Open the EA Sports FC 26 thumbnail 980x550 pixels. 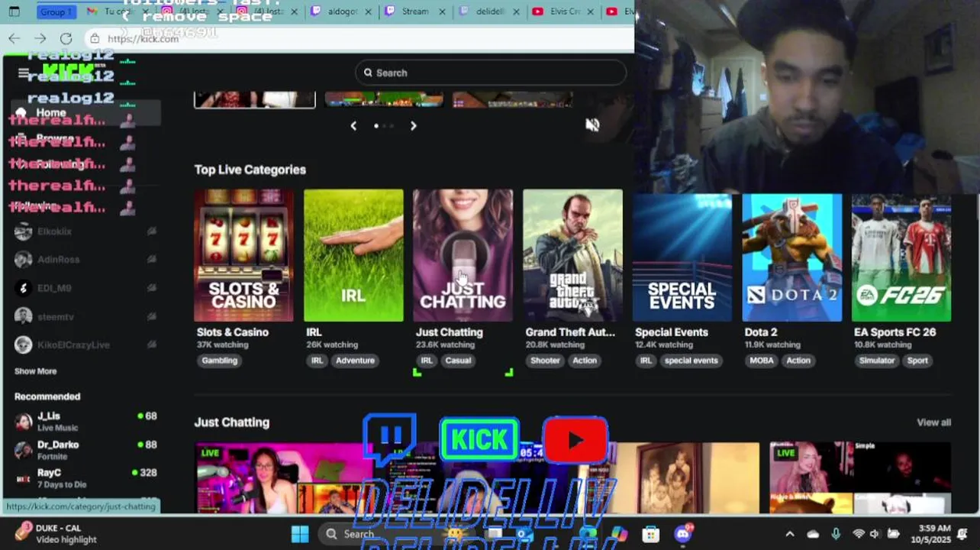901,257
